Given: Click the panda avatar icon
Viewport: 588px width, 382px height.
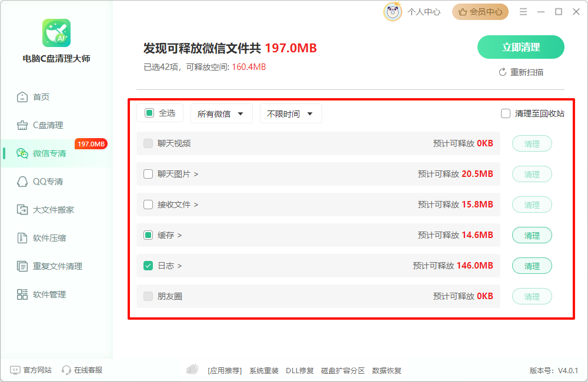Looking at the screenshot, I should tap(392, 12).
